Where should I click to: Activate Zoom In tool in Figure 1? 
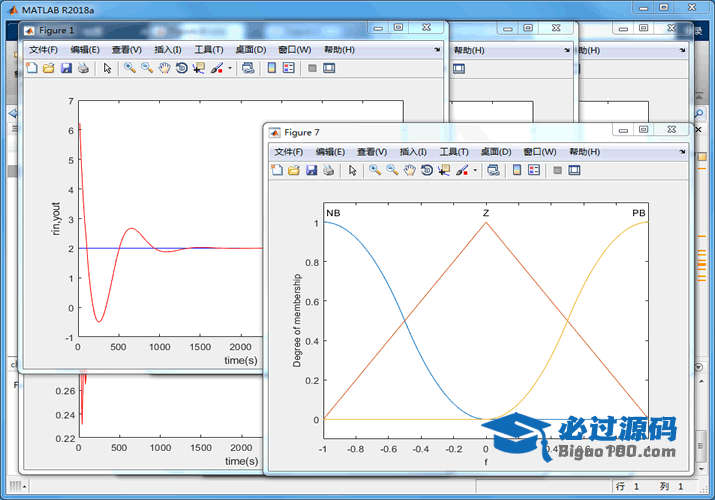point(130,68)
